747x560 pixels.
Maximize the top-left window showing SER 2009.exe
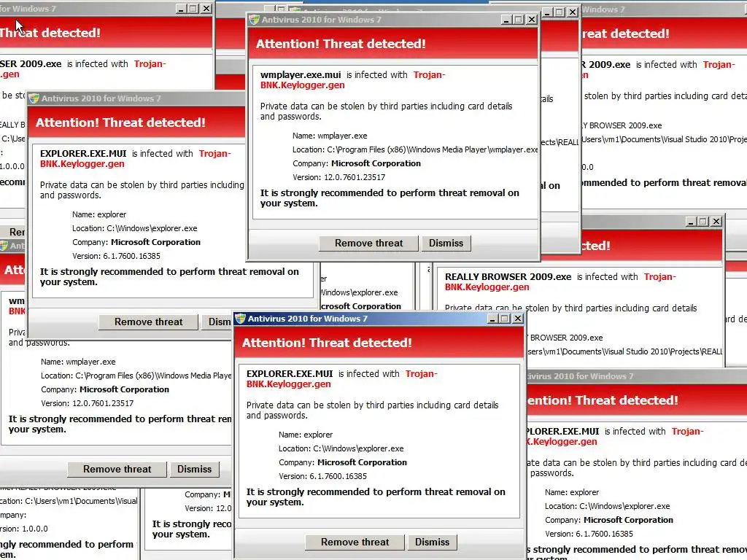[193, 9]
